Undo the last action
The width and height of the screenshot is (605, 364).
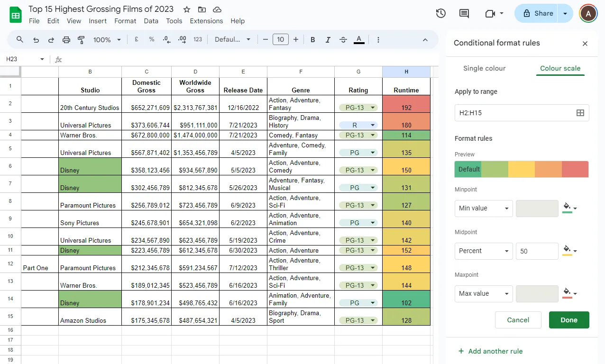coord(36,40)
